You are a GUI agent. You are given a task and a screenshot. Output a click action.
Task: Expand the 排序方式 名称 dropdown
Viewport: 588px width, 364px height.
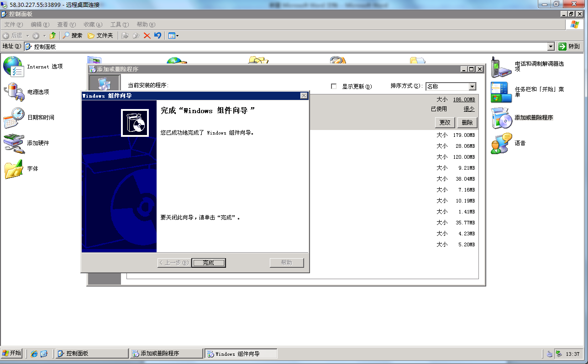pos(472,87)
